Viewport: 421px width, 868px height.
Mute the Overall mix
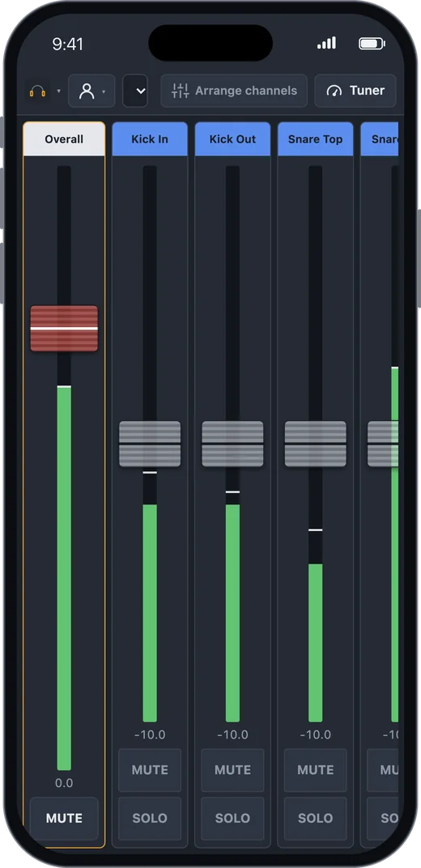tap(64, 818)
